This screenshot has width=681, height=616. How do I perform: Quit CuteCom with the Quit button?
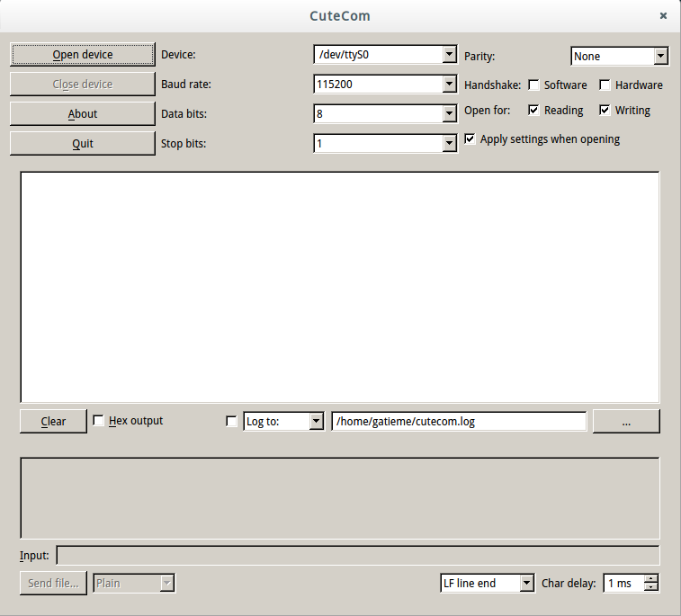[83, 143]
